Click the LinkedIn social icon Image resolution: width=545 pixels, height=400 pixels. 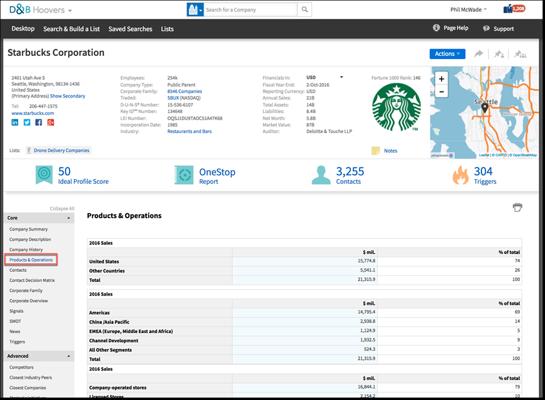[15, 122]
